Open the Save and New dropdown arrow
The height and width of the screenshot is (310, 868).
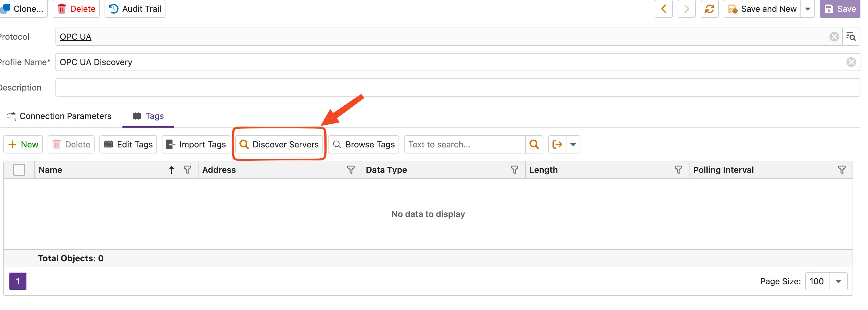pos(808,9)
